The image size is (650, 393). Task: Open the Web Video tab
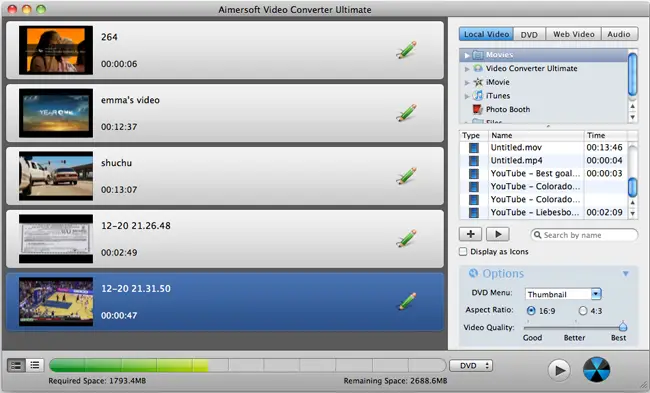pos(574,34)
